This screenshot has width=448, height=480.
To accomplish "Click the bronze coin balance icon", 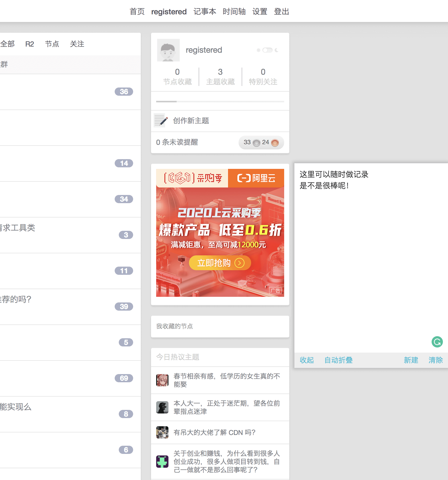I will [x=275, y=143].
